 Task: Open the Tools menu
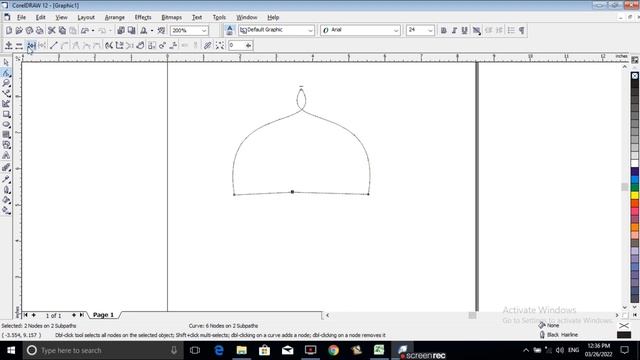click(219, 18)
